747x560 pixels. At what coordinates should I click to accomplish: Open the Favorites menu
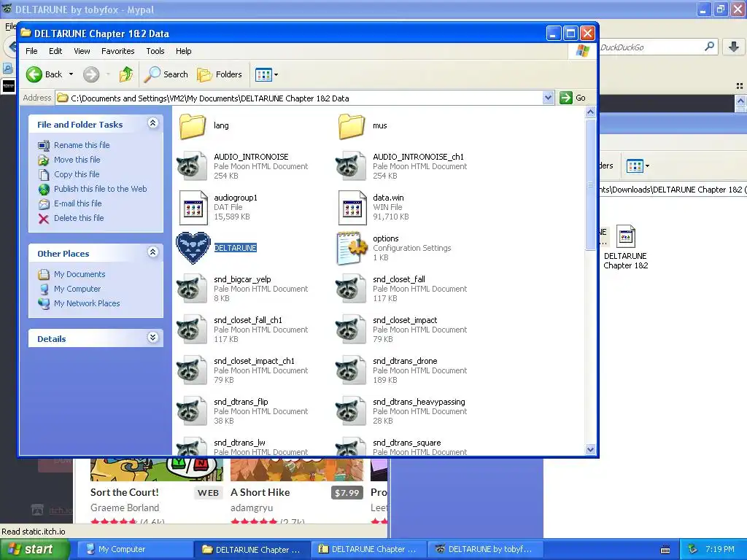[117, 51]
